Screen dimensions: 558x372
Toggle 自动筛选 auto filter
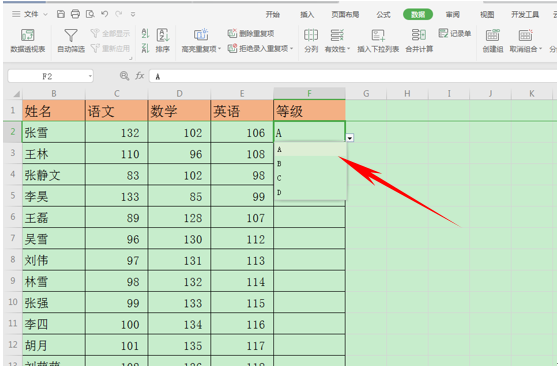(71, 41)
